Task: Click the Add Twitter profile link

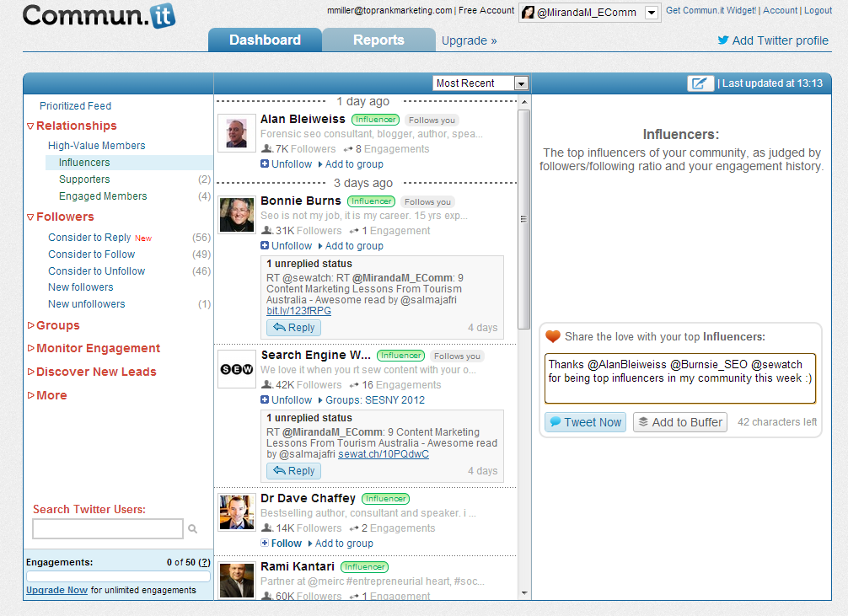Action: tap(780, 40)
